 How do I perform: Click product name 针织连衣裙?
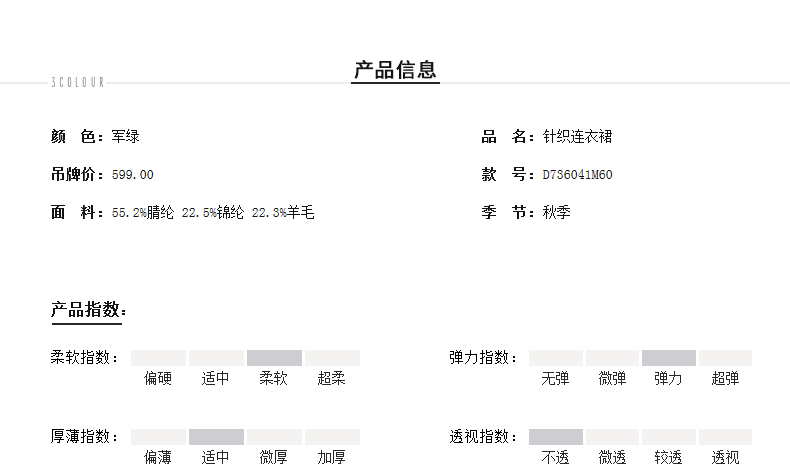click(x=577, y=137)
